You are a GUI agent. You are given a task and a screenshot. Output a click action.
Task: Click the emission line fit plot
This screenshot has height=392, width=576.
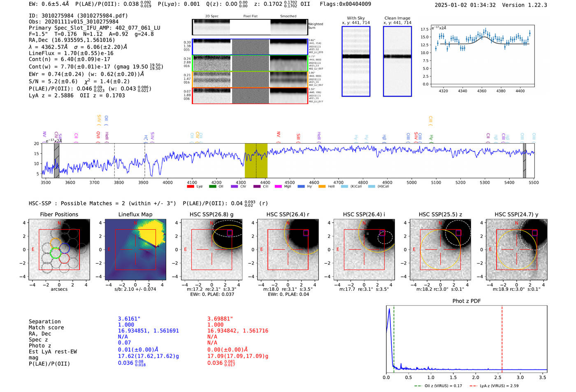[482, 56]
